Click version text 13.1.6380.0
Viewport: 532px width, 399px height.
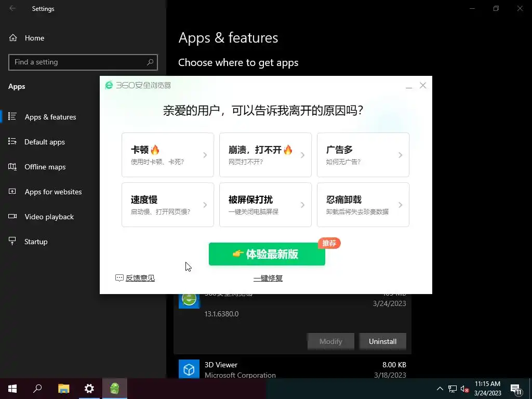click(x=221, y=314)
